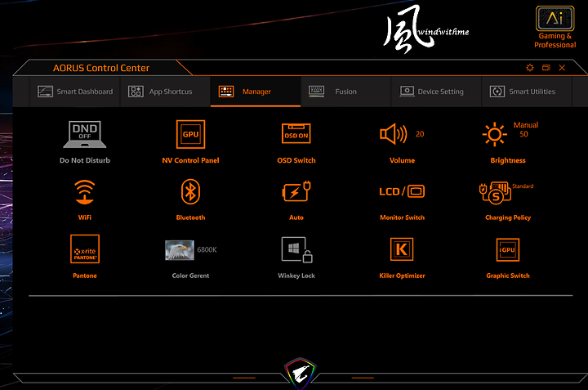This screenshot has width=588, height=390.
Task: Click the Charging Policy label
Action: click(508, 217)
